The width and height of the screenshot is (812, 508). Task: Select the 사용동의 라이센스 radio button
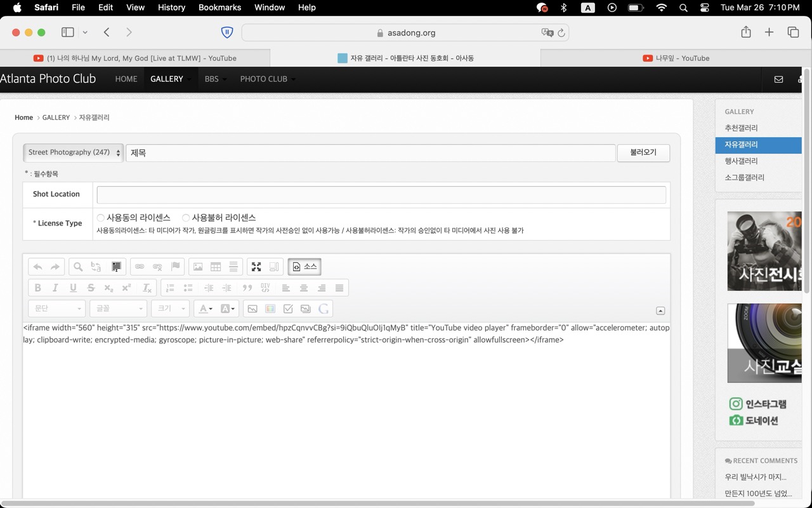coord(101,218)
